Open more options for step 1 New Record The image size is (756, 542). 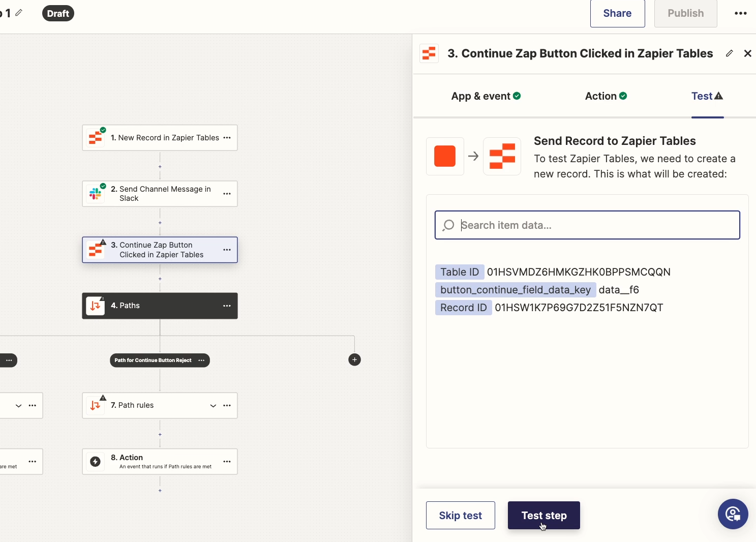(x=227, y=138)
